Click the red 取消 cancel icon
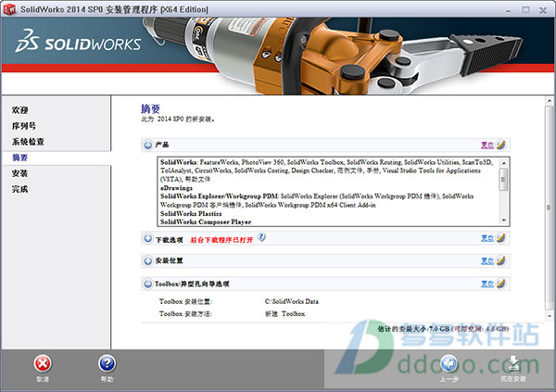Viewport: 556px width, 392px height. coord(43,363)
